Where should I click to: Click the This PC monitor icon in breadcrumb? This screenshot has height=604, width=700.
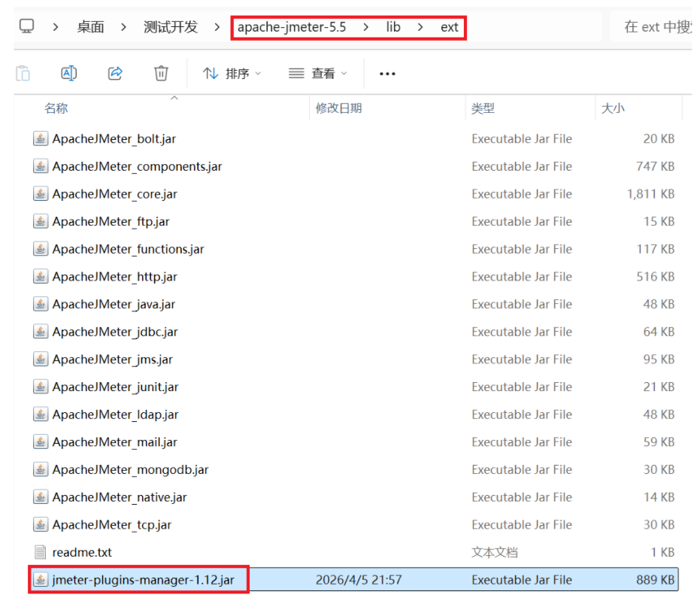coord(27,26)
